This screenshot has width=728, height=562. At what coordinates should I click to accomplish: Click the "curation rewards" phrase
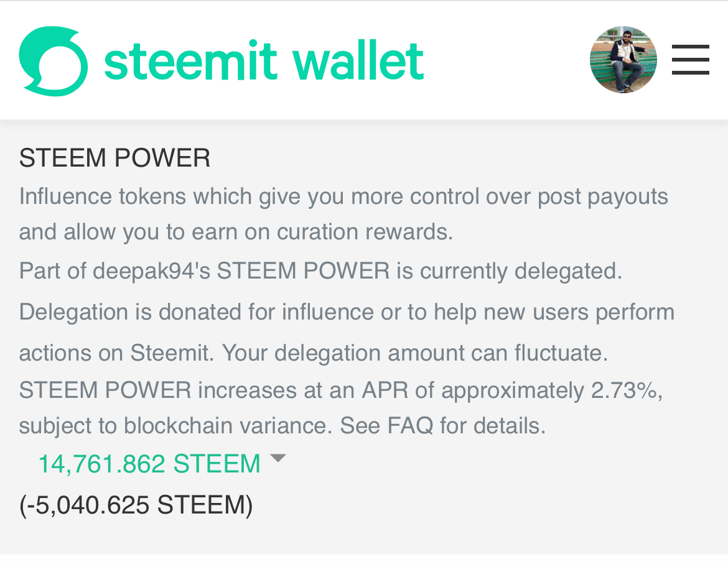(364, 232)
